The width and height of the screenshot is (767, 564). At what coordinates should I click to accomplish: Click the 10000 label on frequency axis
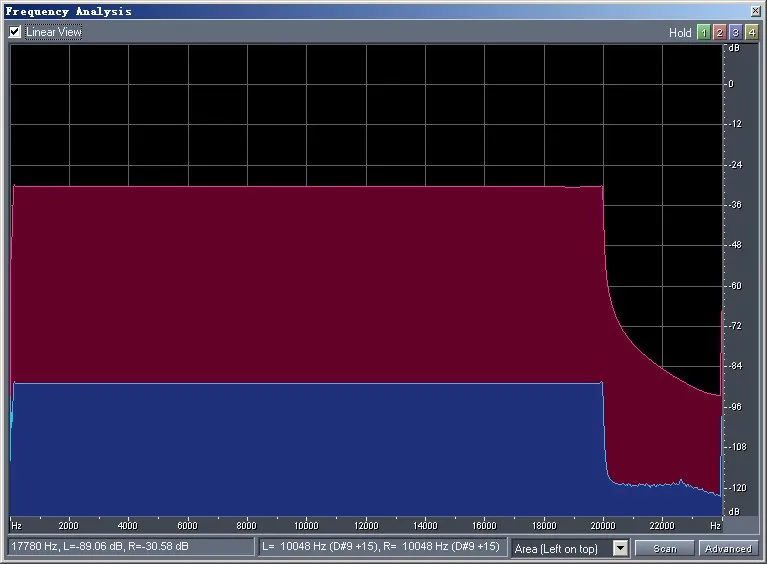306,525
